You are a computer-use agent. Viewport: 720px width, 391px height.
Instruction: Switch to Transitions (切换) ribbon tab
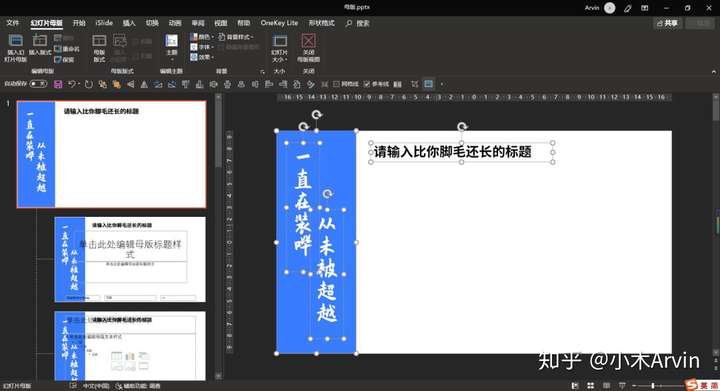pyautogui.click(x=152, y=22)
